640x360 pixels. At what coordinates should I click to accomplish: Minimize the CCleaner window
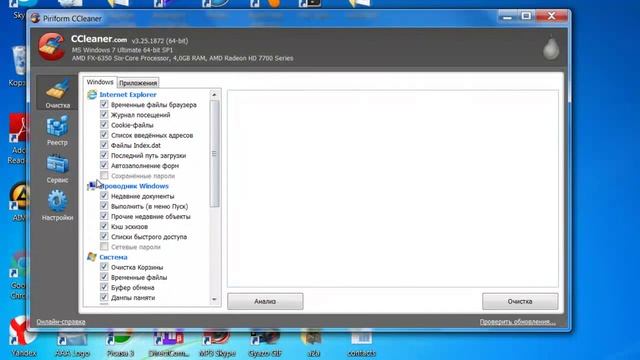tap(507, 17)
